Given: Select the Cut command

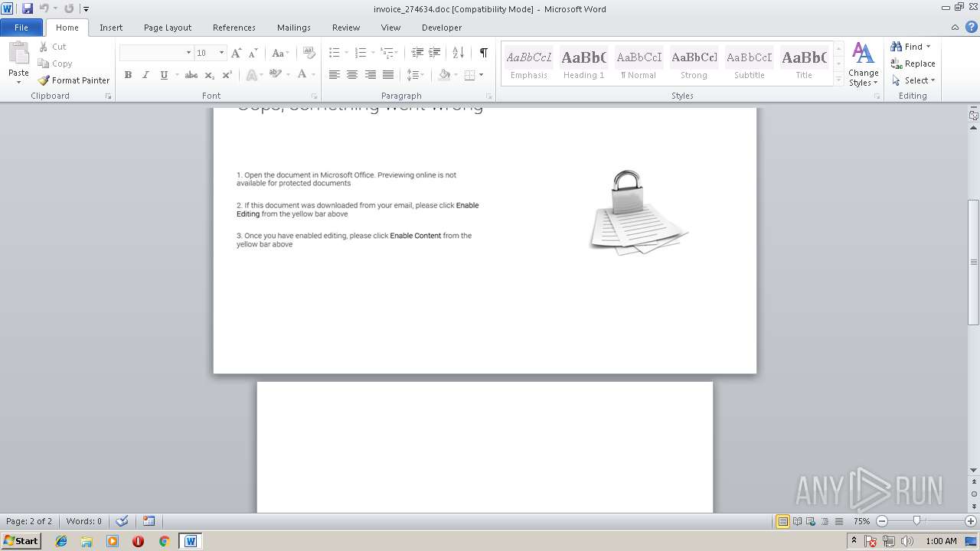Looking at the screenshot, I should click(53, 47).
